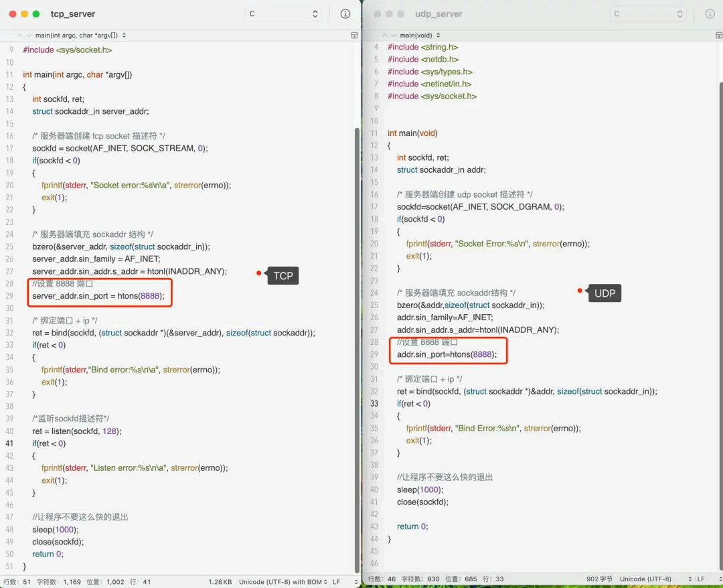Open the C syntax dropdown in tcp_server
This screenshot has height=588, width=723.
pyautogui.click(x=283, y=14)
